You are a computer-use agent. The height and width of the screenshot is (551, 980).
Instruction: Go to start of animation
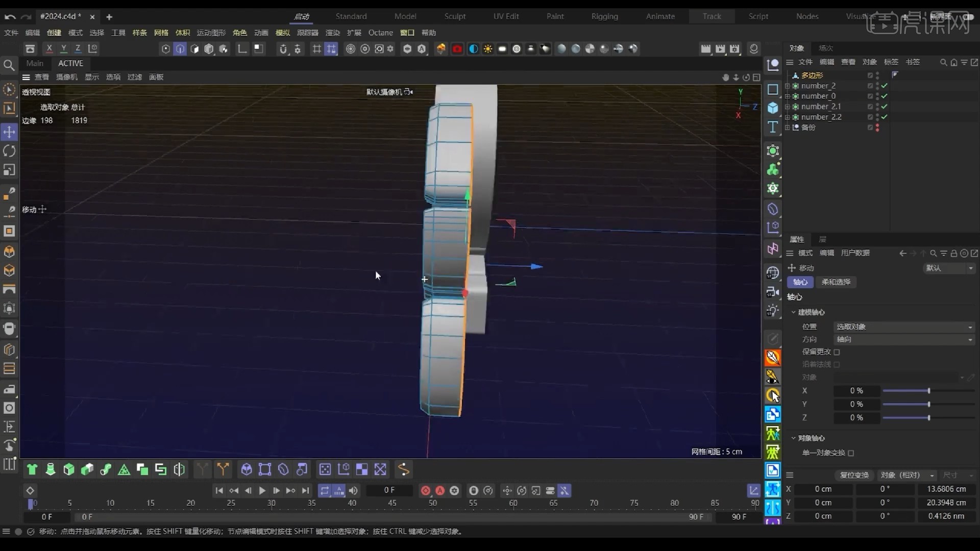219,490
